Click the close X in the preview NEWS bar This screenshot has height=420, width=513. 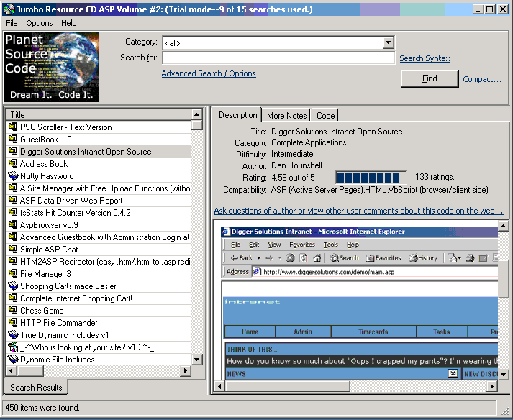click(453, 373)
